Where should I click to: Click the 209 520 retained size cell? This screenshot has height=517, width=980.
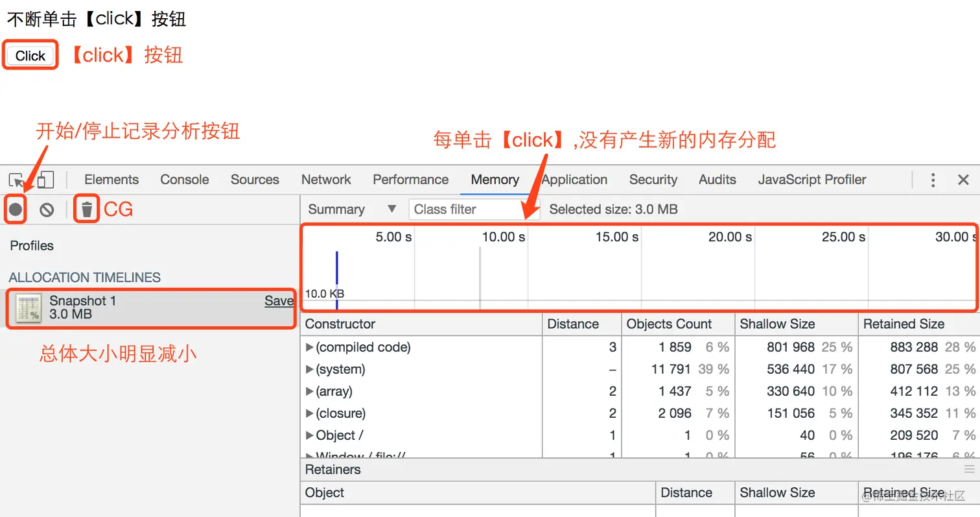click(914, 436)
